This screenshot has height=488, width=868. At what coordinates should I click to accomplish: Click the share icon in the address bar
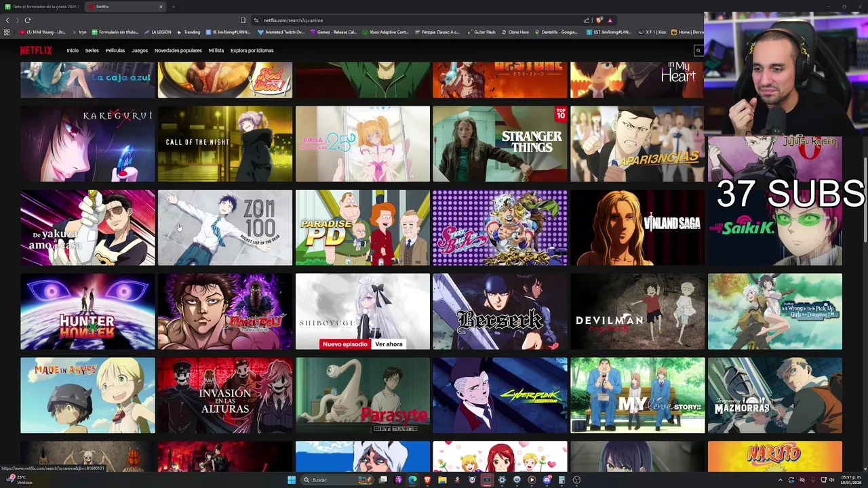[x=587, y=20]
